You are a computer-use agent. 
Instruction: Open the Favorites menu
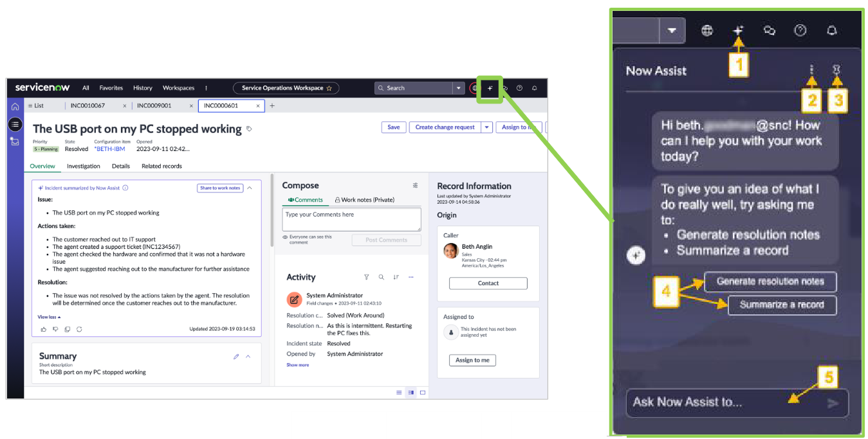111,88
